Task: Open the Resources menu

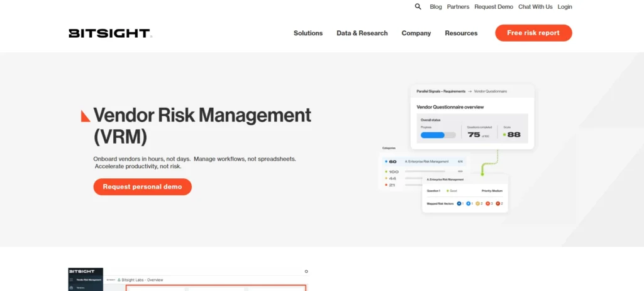Action: click(461, 33)
